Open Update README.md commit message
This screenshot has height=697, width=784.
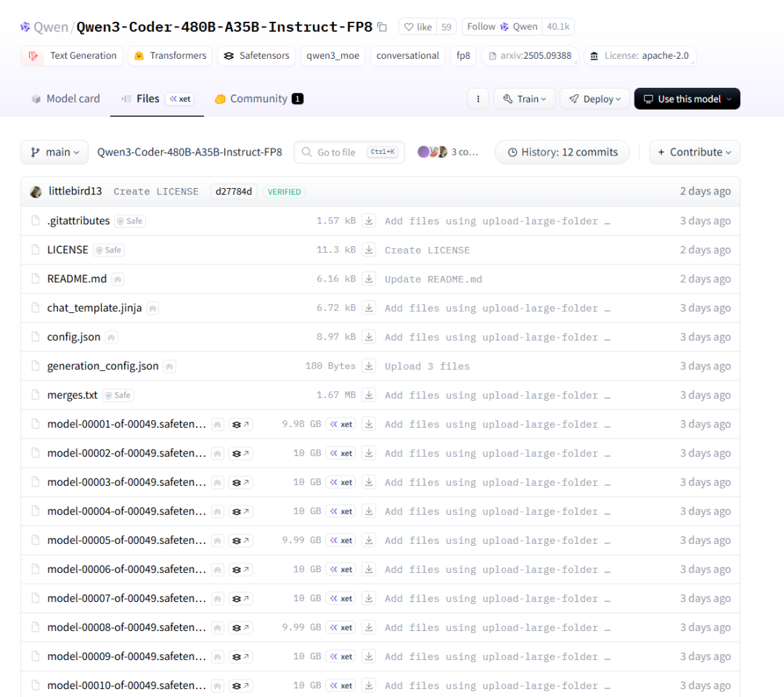(433, 279)
